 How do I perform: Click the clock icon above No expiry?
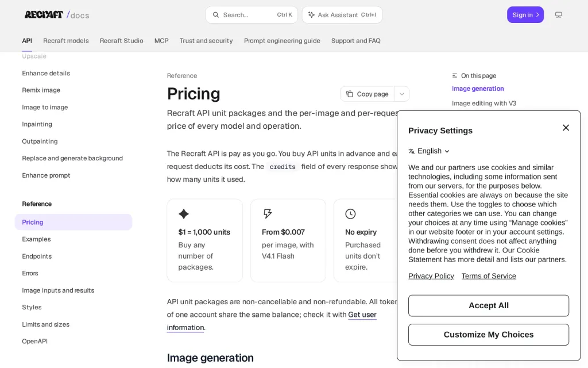coord(350,214)
